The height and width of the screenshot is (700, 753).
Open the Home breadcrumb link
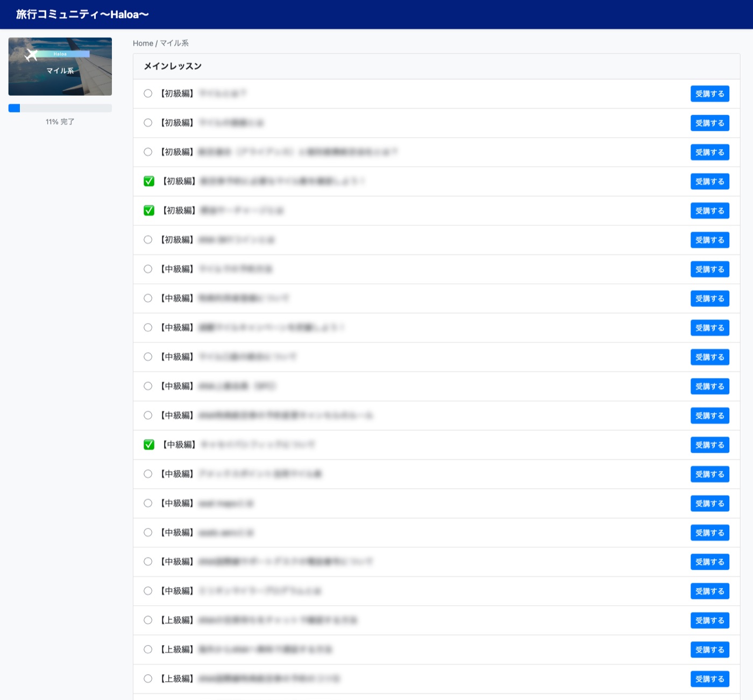pos(143,43)
